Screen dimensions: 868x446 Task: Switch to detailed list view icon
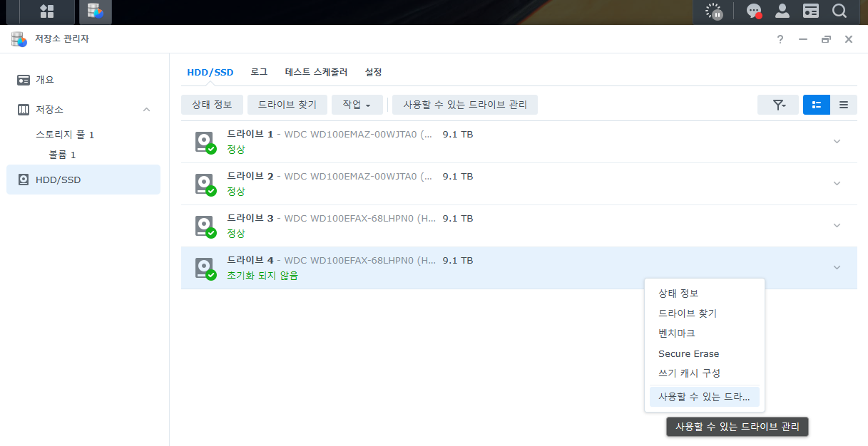[817, 105]
